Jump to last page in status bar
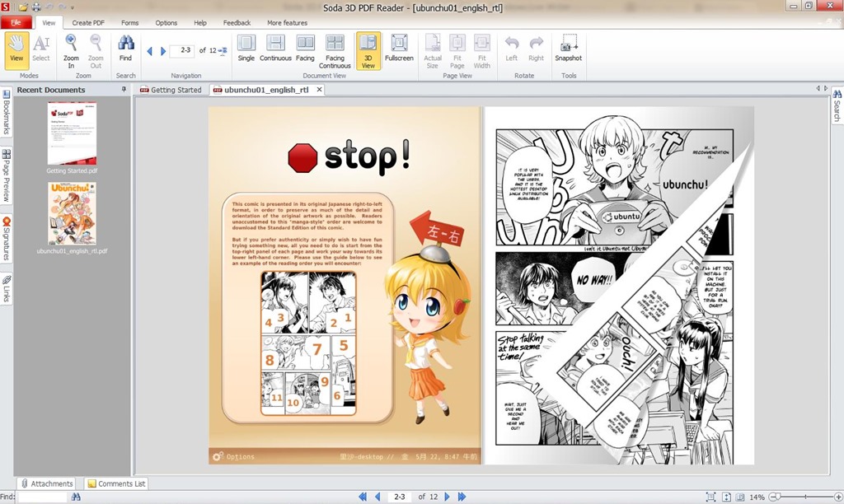The width and height of the screenshot is (844, 504). pos(462,497)
